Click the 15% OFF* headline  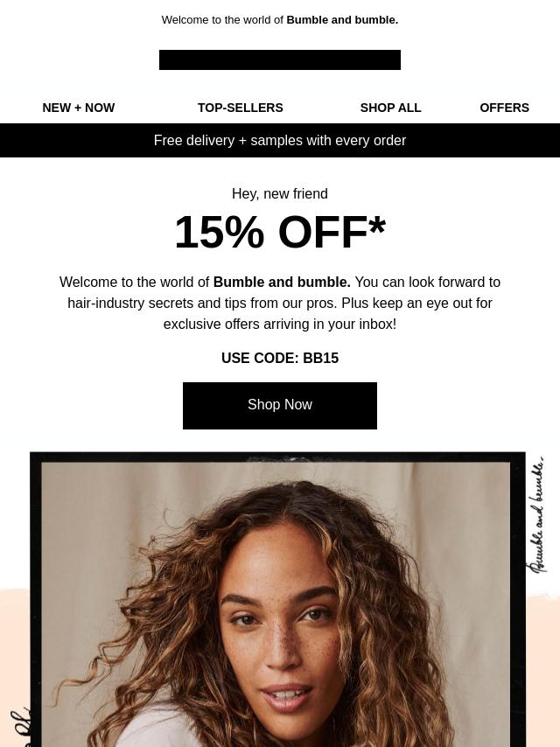tap(280, 233)
